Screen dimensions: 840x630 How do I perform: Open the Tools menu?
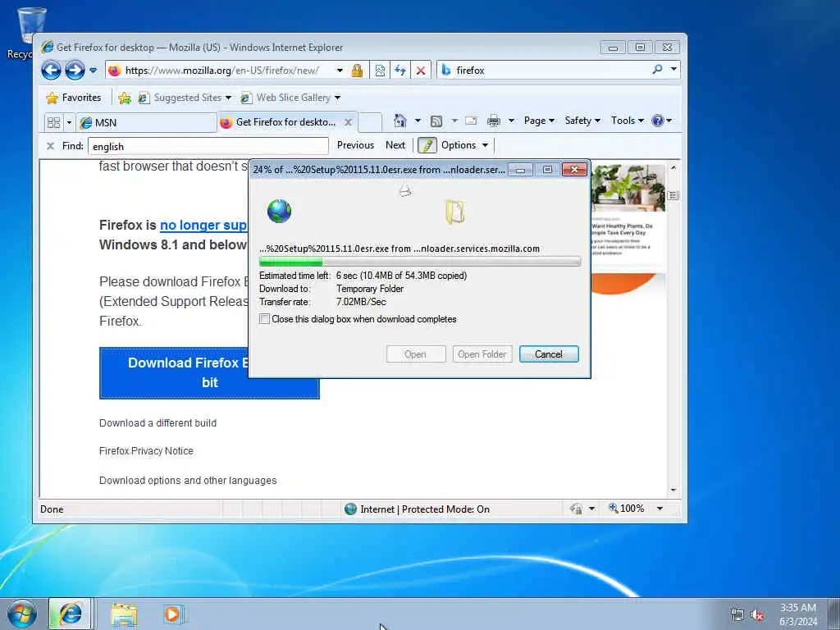pos(628,121)
